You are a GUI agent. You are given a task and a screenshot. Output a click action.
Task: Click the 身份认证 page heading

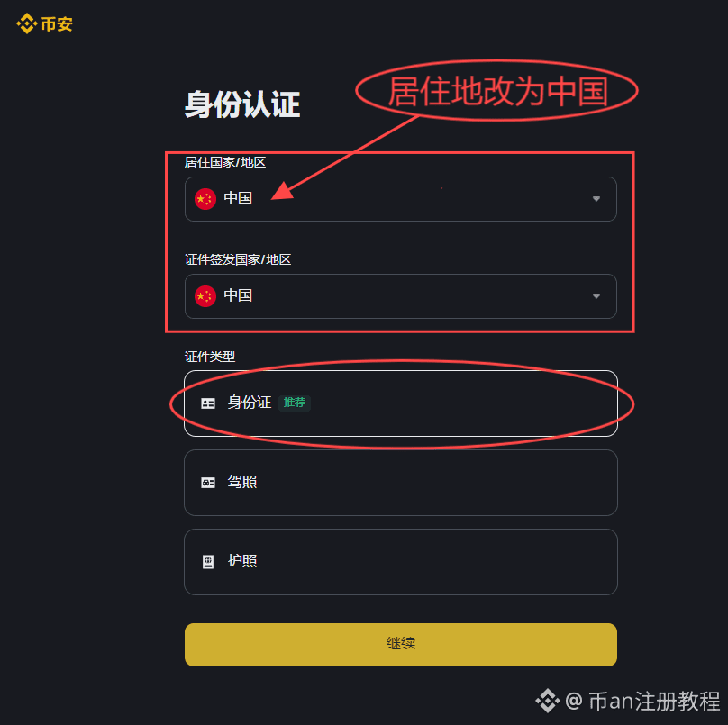click(x=242, y=104)
